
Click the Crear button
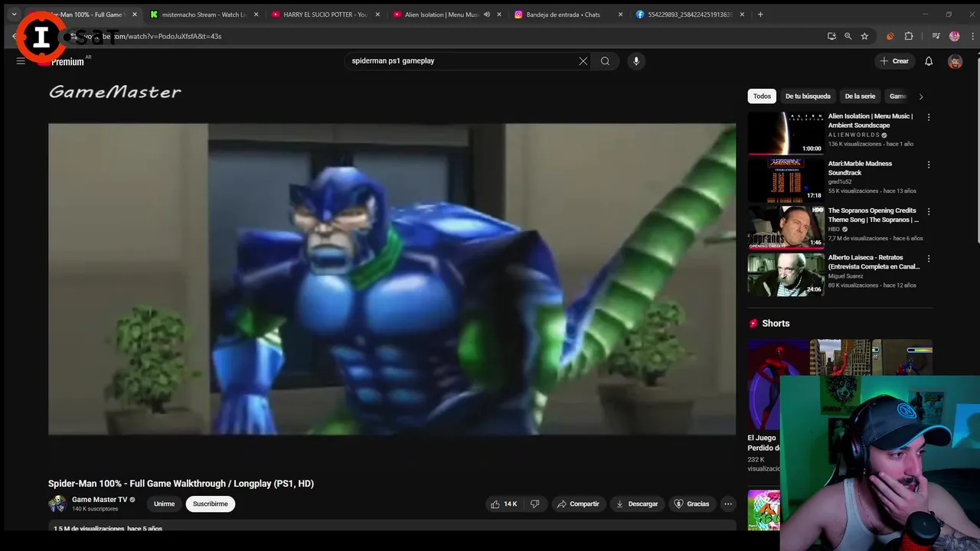click(x=894, y=61)
